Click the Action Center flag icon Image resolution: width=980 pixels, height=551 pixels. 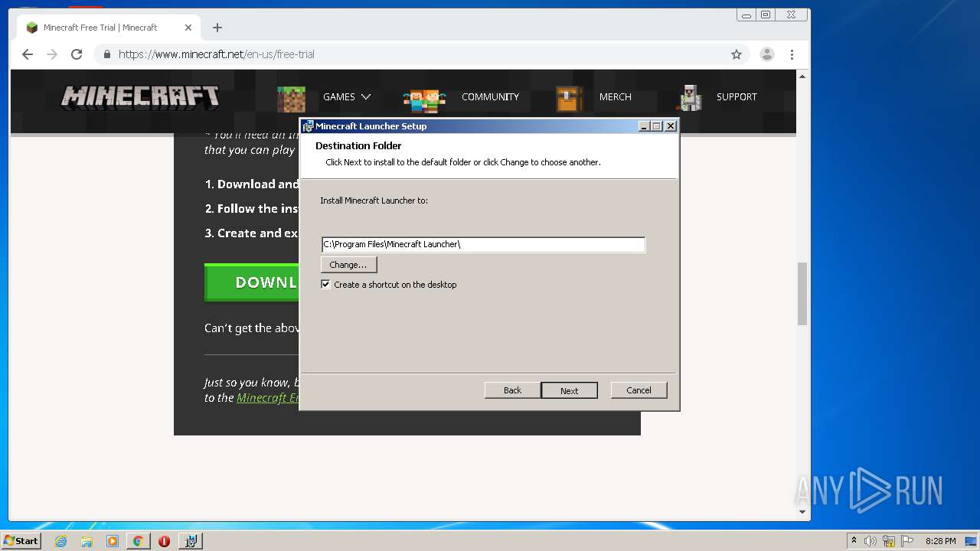point(907,541)
